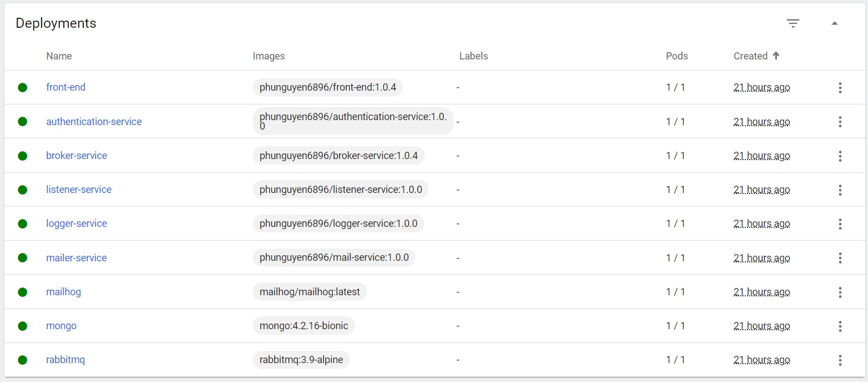Open three-dot menu for mongo row
The image size is (868, 382).
pyautogui.click(x=840, y=326)
